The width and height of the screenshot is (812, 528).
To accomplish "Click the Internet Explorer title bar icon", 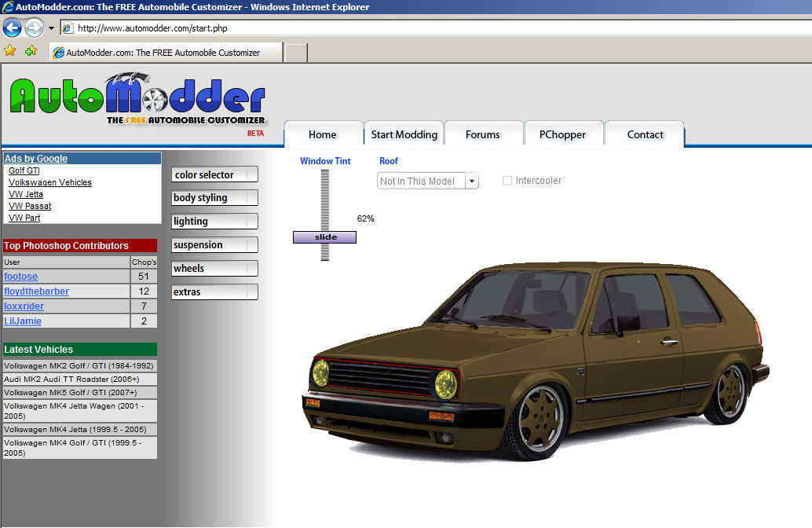I will 8,7.
